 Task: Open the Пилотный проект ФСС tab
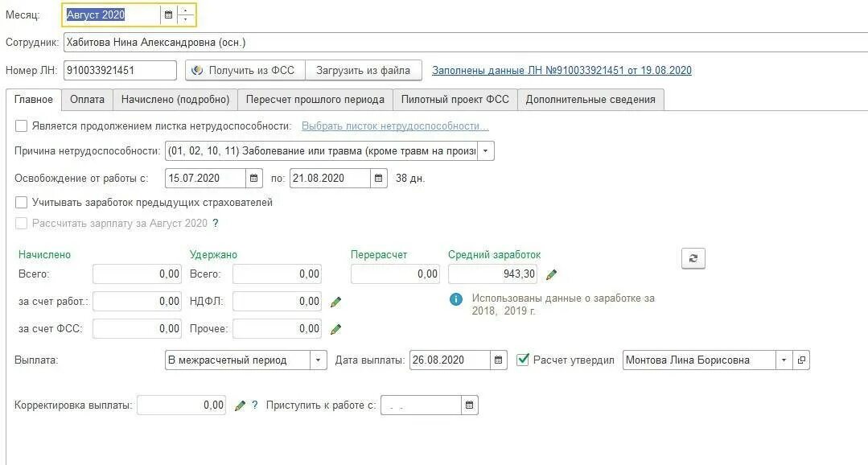[x=455, y=100]
